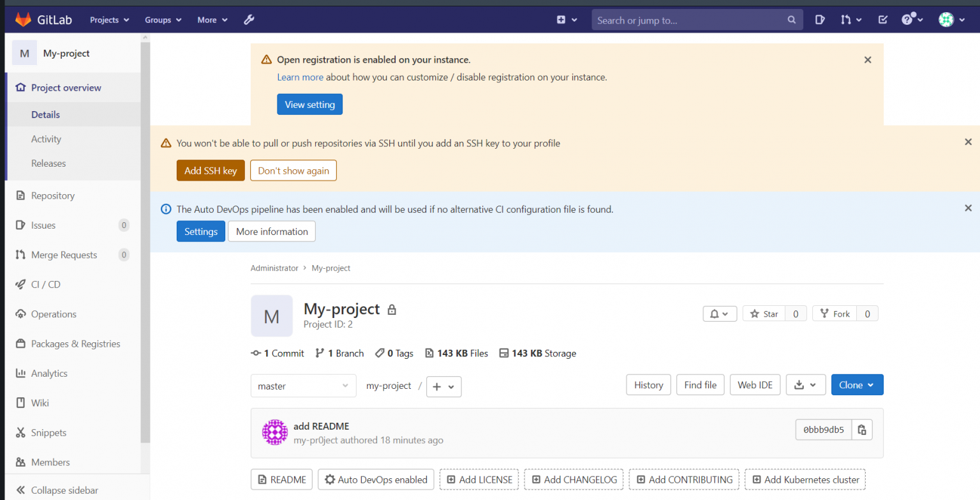Open CI / CD from the sidebar

point(45,284)
